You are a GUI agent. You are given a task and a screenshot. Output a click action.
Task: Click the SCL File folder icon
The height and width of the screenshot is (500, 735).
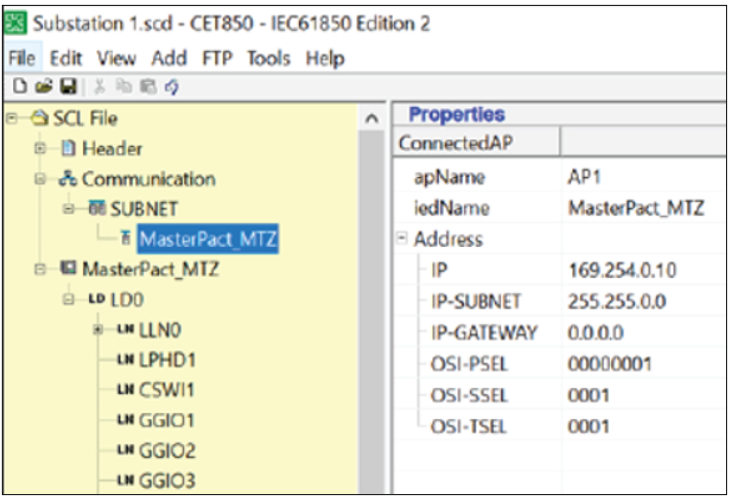click(39, 118)
